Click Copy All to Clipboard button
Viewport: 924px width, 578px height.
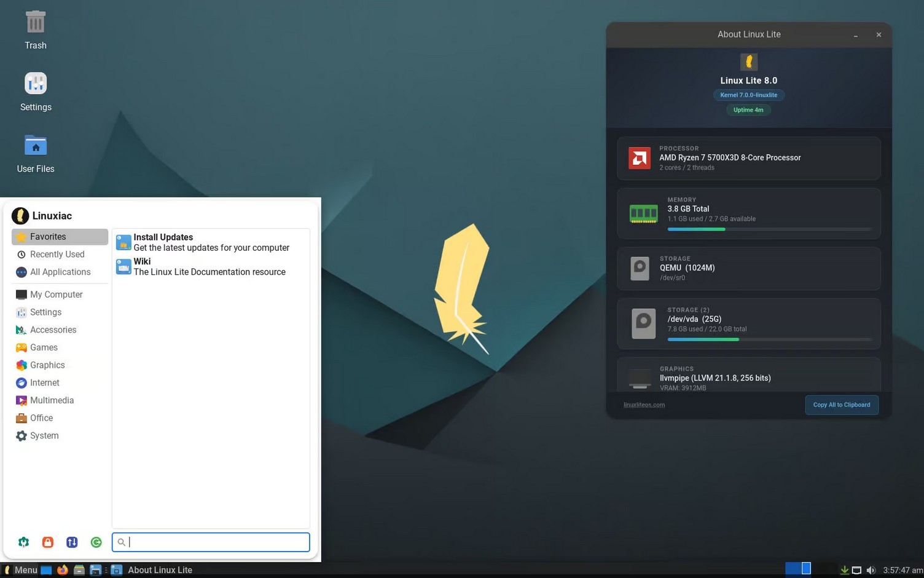click(x=842, y=405)
